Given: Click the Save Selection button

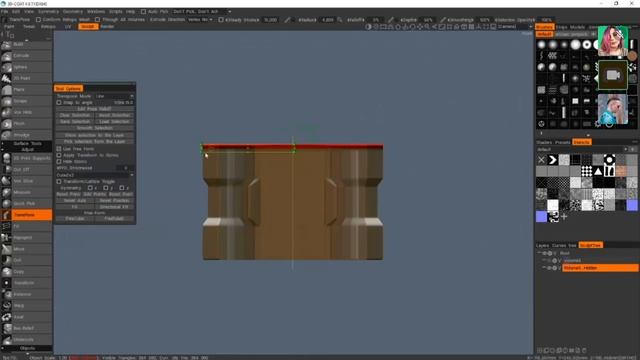Looking at the screenshot, I should click(x=75, y=122).
